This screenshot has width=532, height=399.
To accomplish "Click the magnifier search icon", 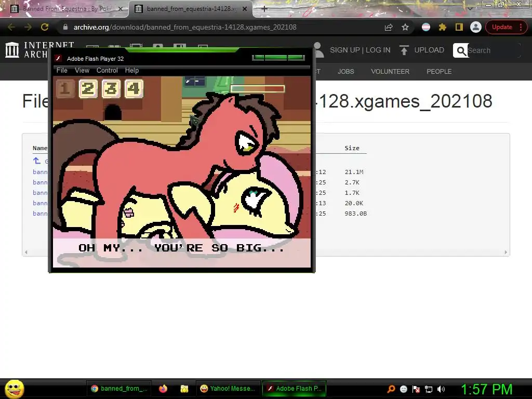I will pos(461,50).
